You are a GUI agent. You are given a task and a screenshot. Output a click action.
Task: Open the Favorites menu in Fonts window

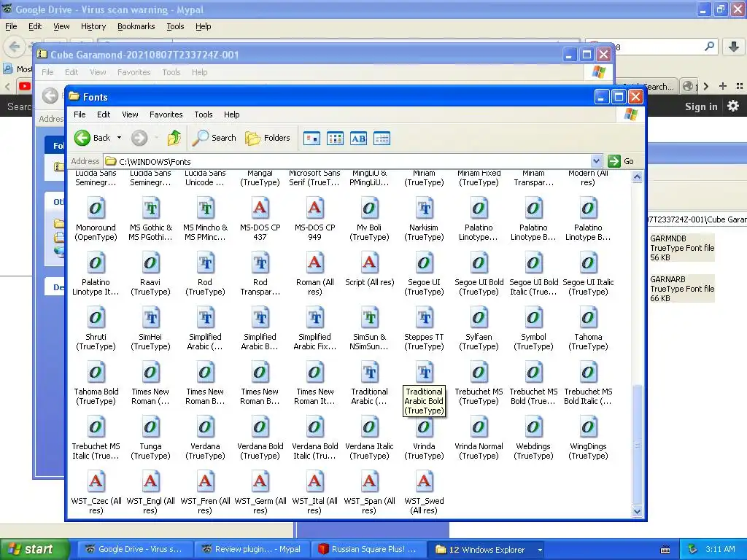point(166,114)
